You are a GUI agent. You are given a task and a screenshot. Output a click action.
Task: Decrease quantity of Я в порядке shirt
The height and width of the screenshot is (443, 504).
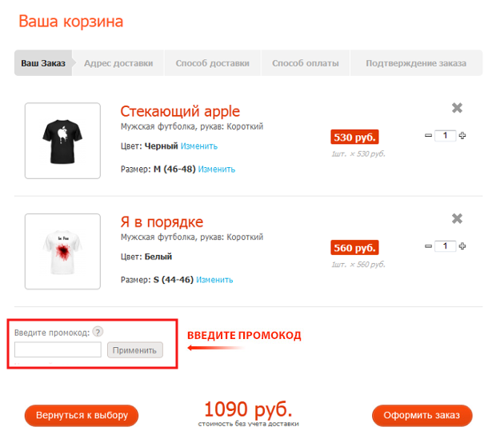pos(428,246)
